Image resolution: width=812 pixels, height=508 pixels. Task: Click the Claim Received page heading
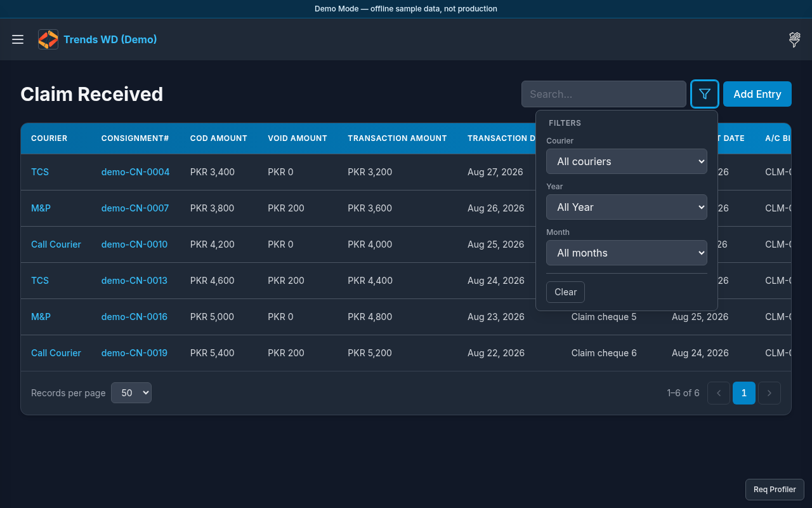pos(92,94)
